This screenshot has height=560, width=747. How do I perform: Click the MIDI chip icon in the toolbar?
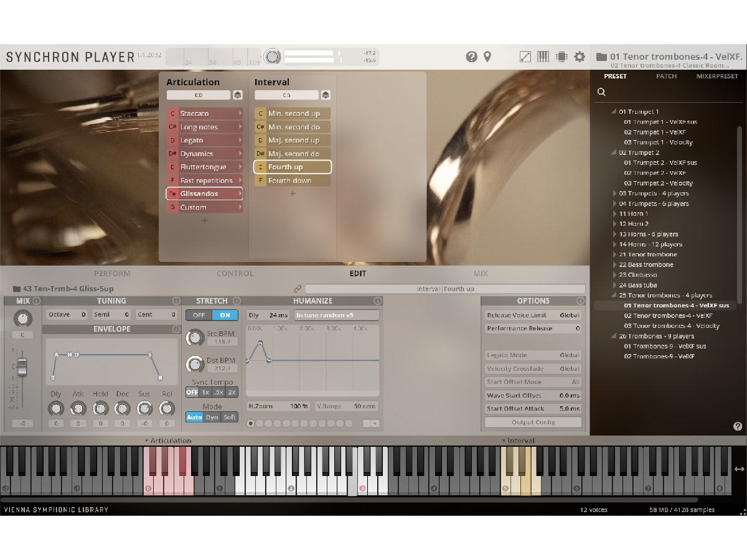[x=561, y=56]
